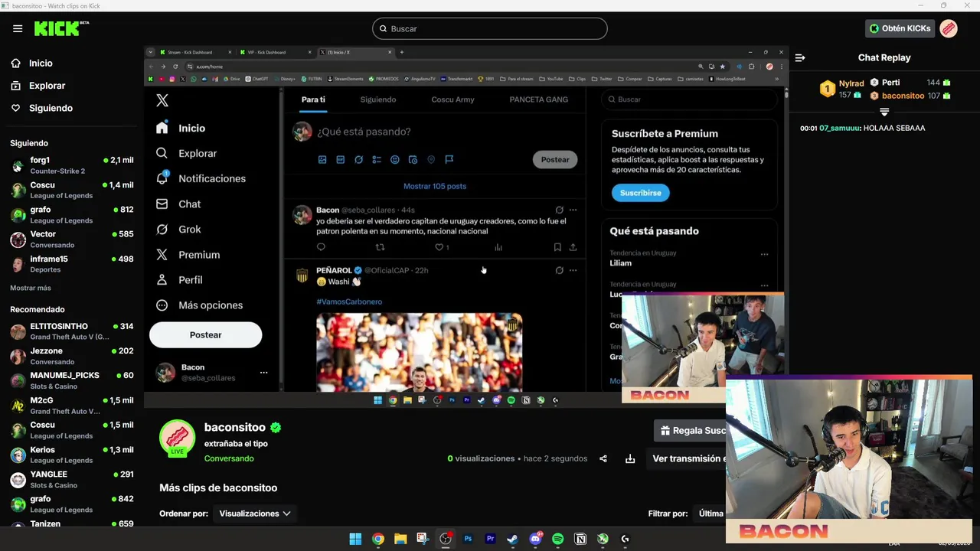Viewport: 980px width, 551px height.
Task: Open Jezzone recommended channel
Action: tap(72, 356)
